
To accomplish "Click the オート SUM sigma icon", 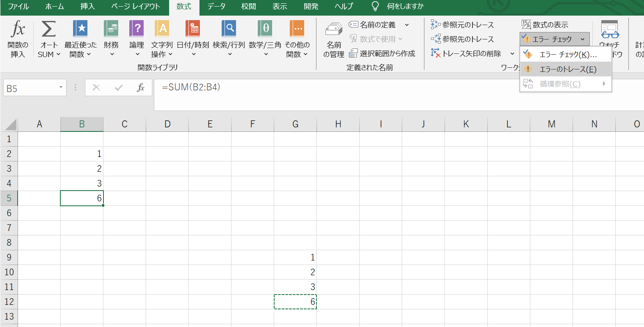I will click(48, 30).
